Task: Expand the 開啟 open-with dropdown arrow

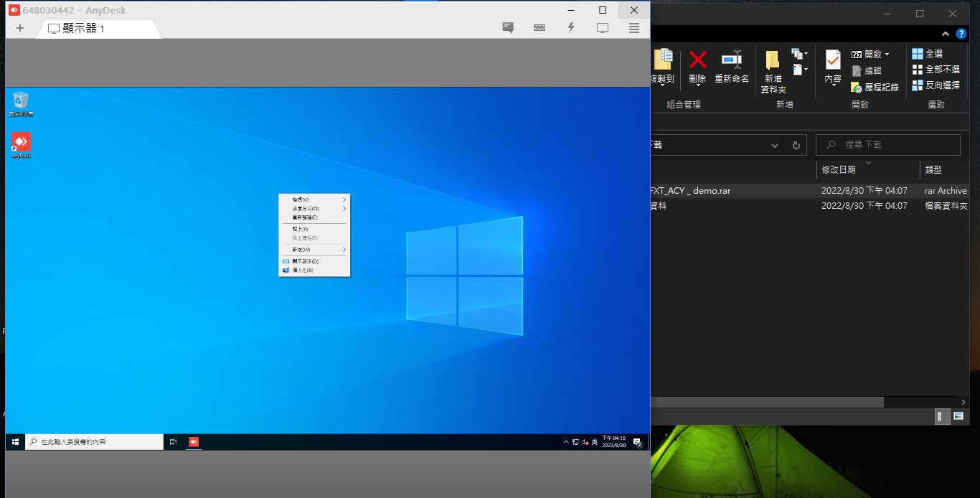Action: [887, 55]
